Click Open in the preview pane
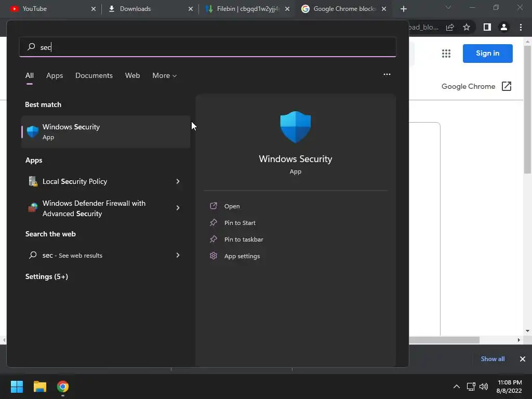This screenshot has height=399, width=532. tap(232, 206)
